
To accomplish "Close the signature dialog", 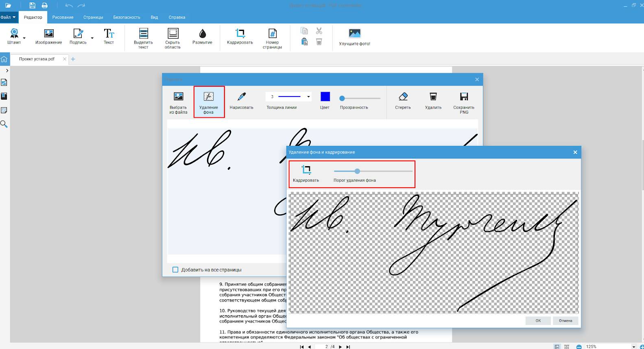I will pos(477,79).
